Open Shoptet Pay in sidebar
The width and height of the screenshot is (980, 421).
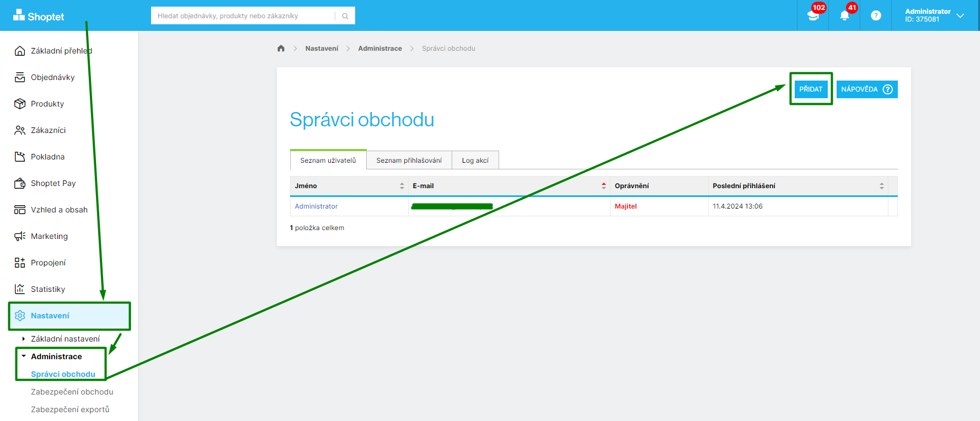pos(53,183)
